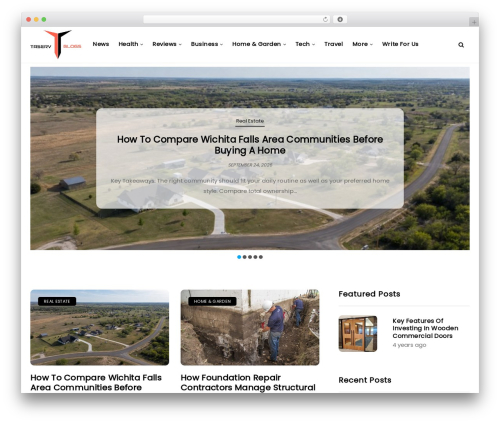Open 'How To Compare Wichita Falls Area' card title

point(96,383)
